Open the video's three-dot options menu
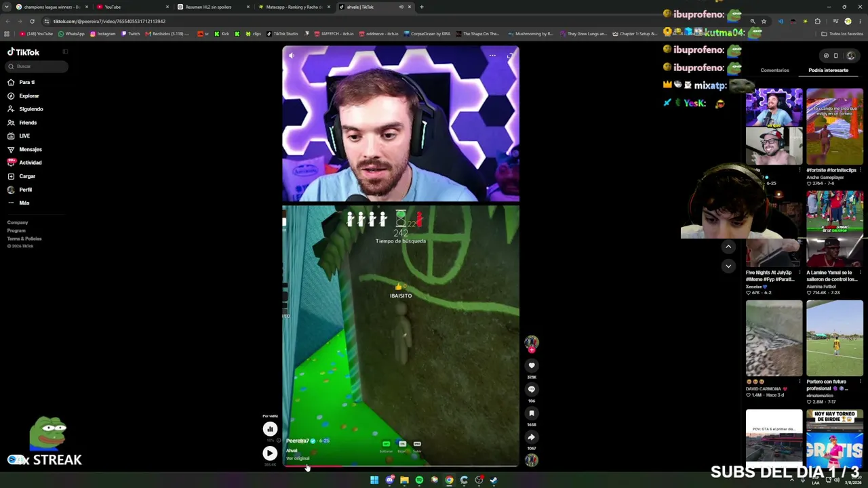 point(492,56)
